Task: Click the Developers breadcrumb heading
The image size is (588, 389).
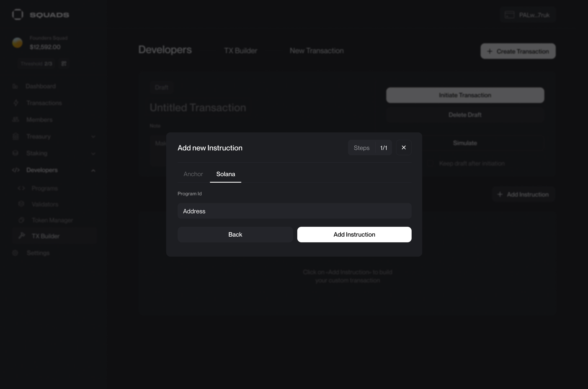Action: (x=165, y=50)
